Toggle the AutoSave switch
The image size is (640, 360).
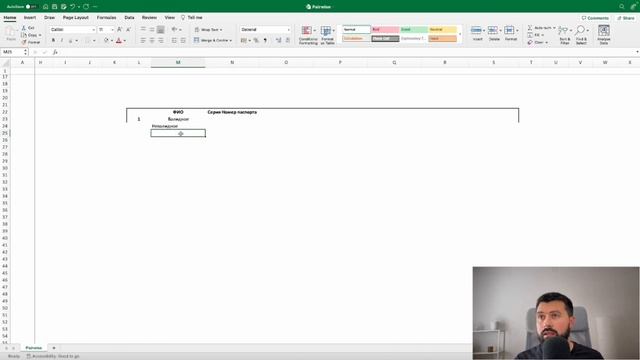pyautogui.click(x=31, y=7)
